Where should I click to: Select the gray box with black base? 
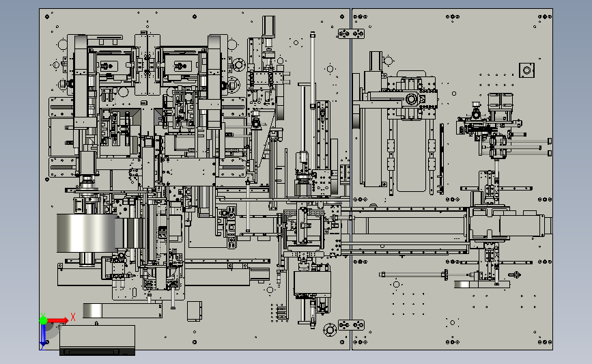click(x=98, y=340)
